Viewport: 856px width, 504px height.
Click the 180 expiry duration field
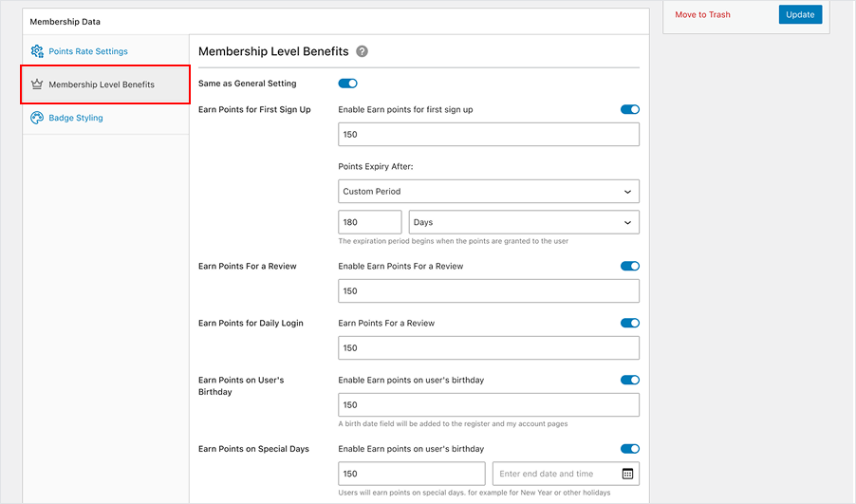coord(369,222)
